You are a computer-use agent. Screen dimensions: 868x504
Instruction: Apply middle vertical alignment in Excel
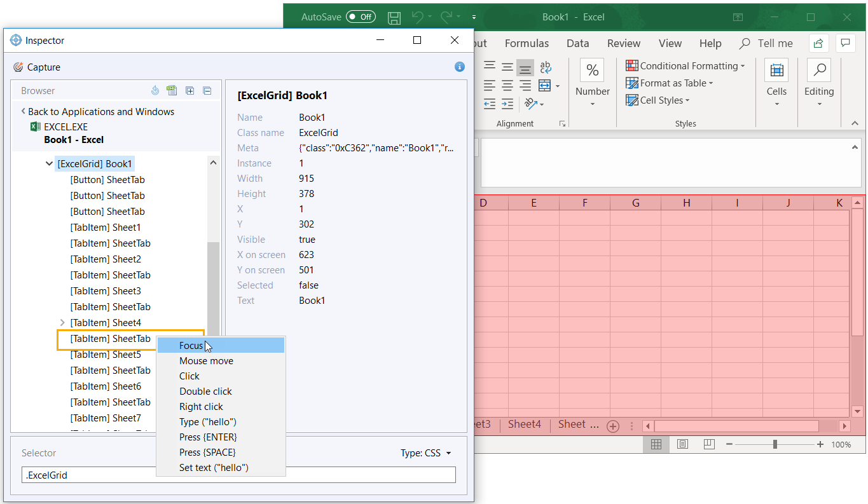pos(507,67)
